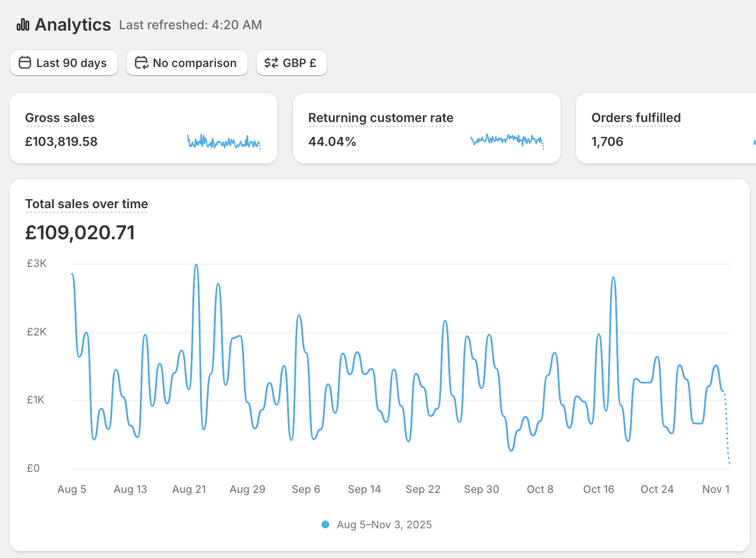756x558 pixels.
Task: Click the £2K y-axis label
Action: point(36,332)
